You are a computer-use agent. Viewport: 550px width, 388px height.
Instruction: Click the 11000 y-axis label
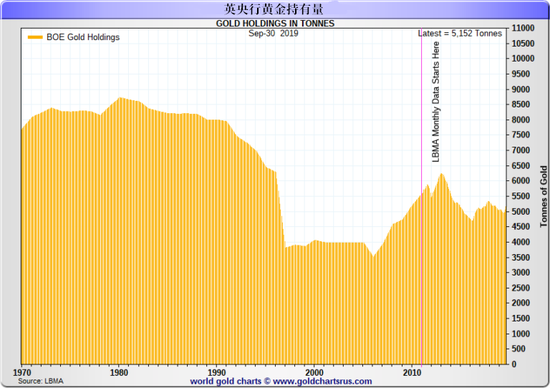point(523,28)
